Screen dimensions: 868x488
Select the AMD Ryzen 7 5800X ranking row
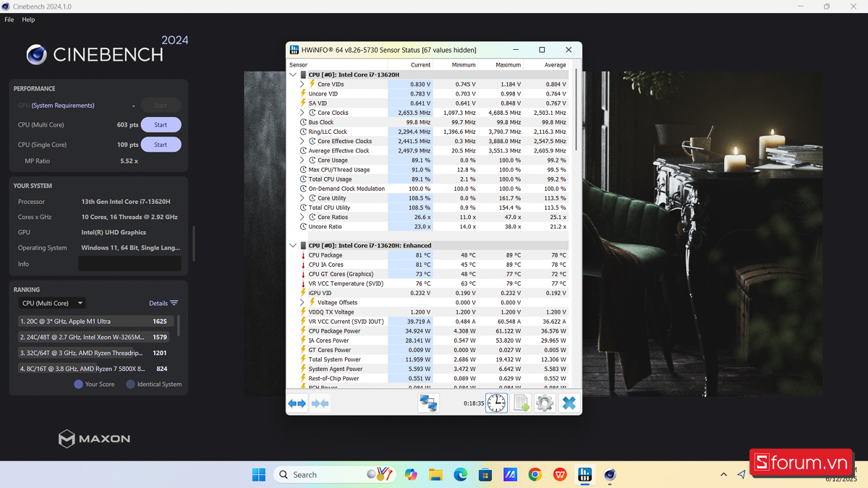click(x=96, y=369)
